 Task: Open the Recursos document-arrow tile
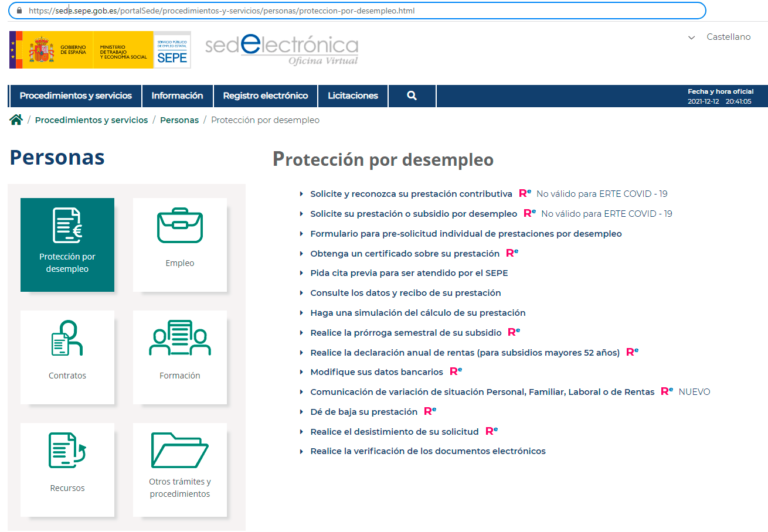[67, 470]
